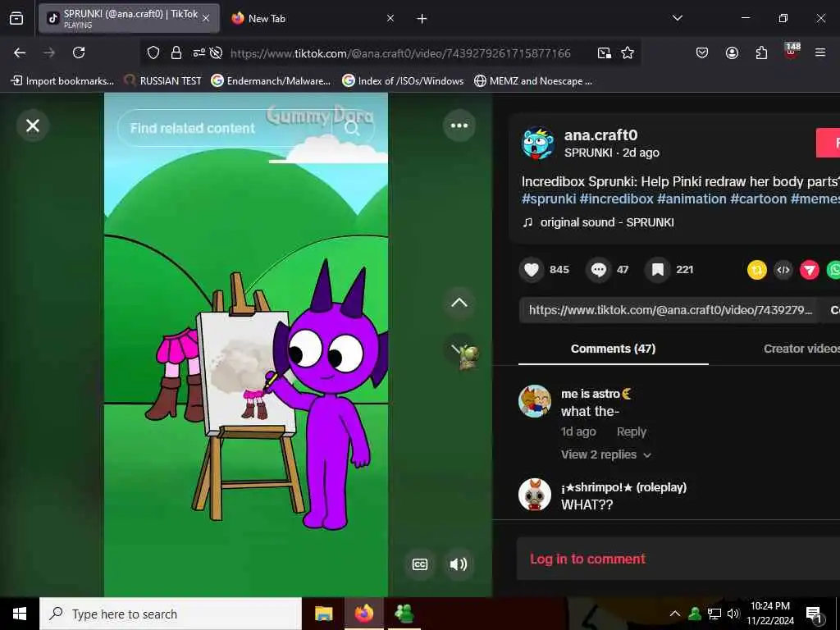
Task: Open uBlock extension with 148 badge
Action: tap(792, 52)
